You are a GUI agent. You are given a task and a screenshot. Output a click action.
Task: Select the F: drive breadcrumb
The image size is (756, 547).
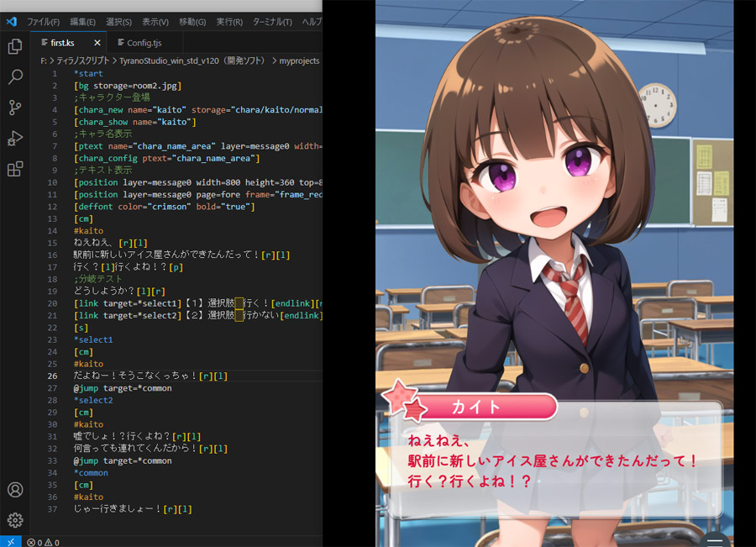click(x=44, y=60)
